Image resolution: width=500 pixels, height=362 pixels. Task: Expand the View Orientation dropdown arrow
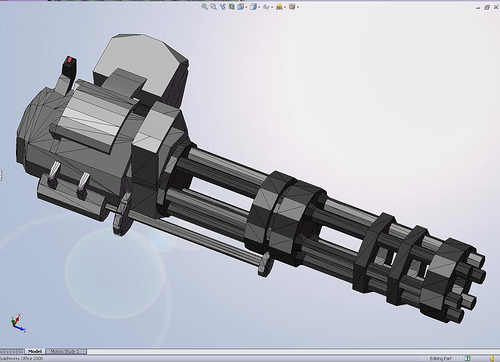[246, 7]
